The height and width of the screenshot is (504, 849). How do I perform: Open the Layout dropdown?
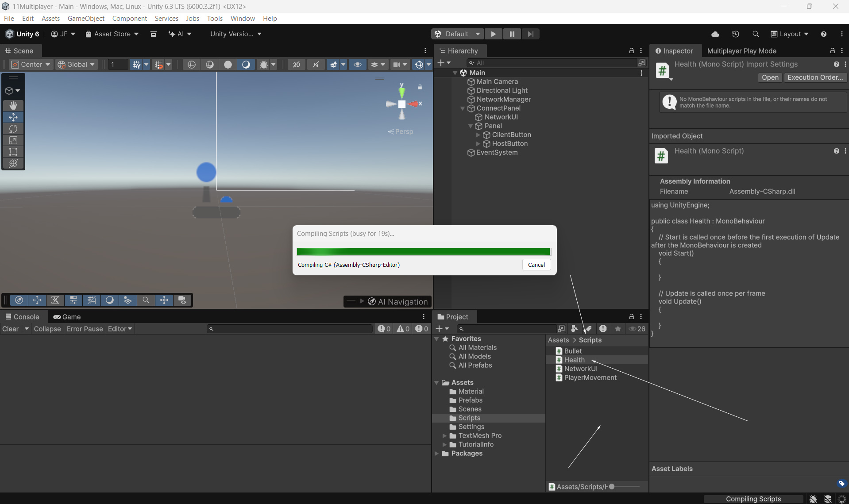click(x=790, y=34)
